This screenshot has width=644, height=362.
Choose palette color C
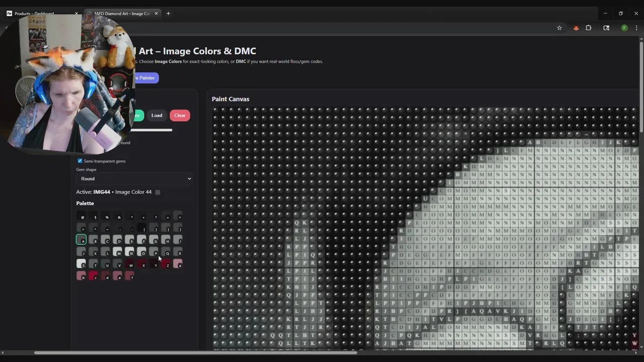105,239
